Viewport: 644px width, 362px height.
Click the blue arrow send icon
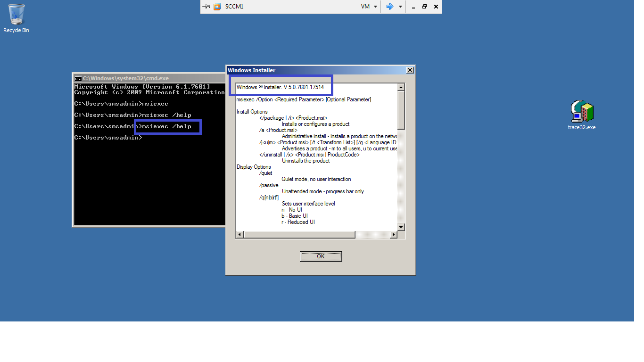[x=389, y=7]
